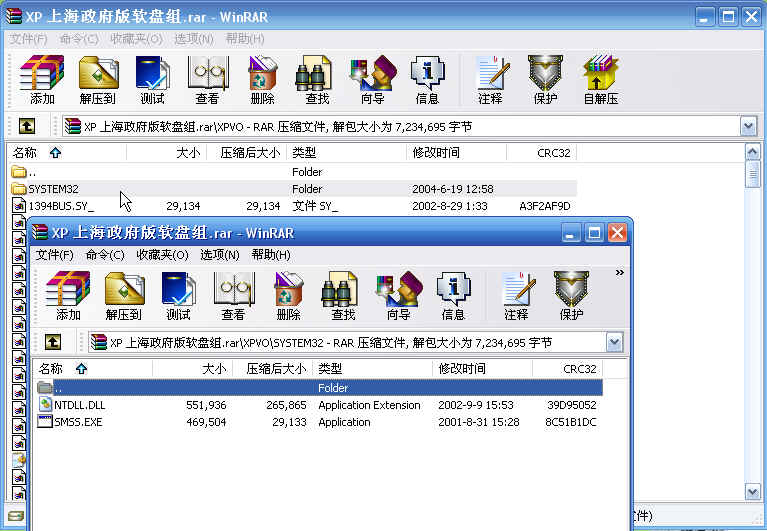This screenshot has height=531, width=767.
Task: Open 选项(N) menu in front window
Action: point(220,255)
